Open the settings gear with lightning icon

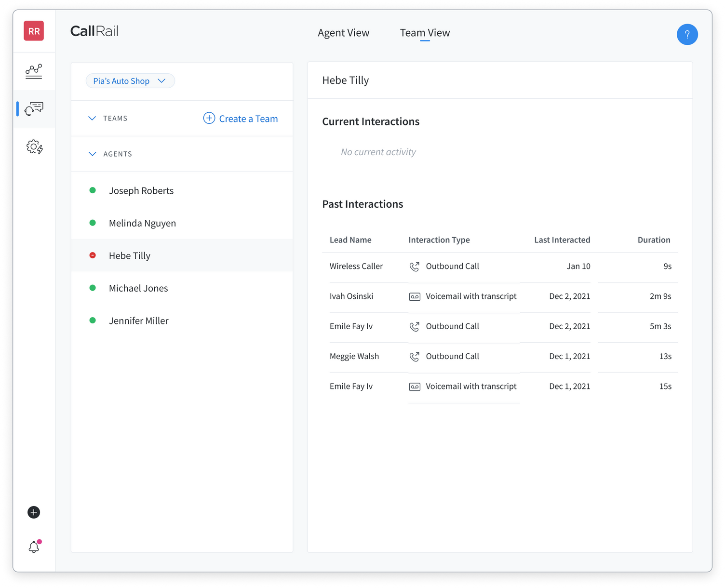tap(34, 147)
